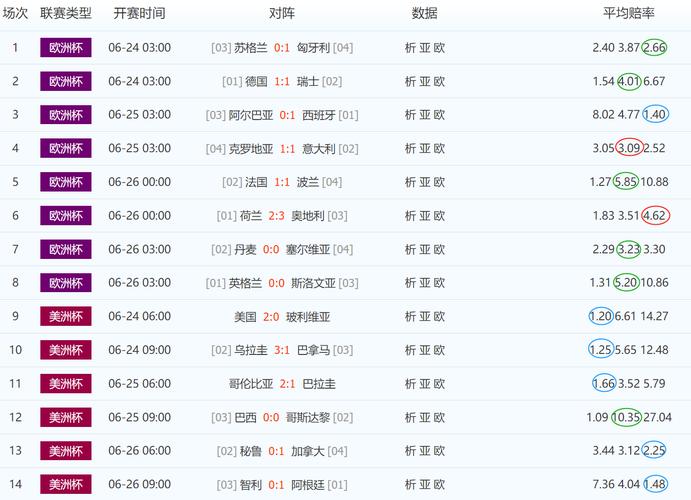Open 析 link for 苏格兰 vs 匈牙利
Viewport: 691px width, 500px height.
[410, 48]
